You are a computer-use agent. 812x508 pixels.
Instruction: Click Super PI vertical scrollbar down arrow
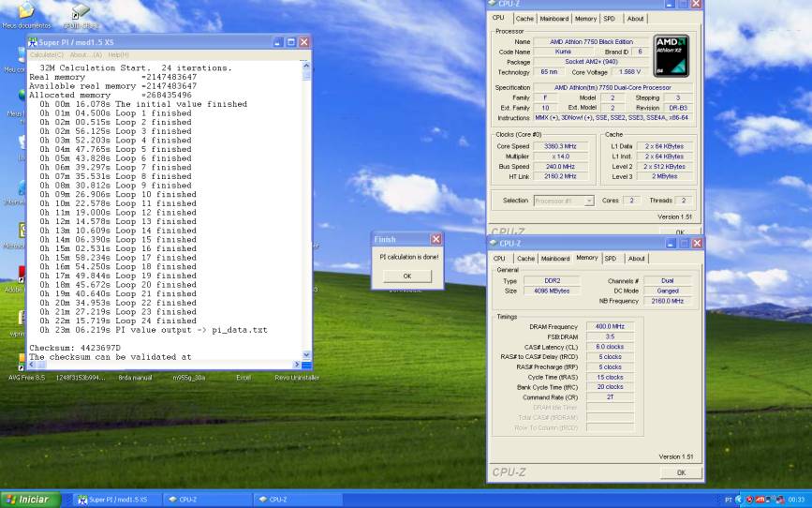coord(306,355)
